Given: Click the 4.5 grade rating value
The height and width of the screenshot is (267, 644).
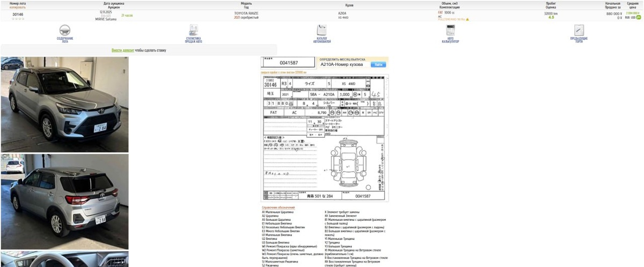Looking at the screenshot, I should 551,18.
